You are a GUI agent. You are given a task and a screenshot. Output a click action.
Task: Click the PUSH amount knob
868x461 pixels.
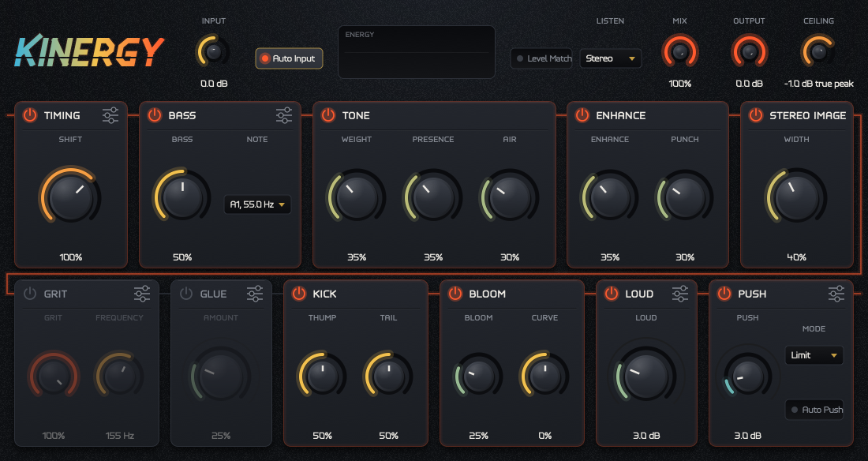pyautogui.click(x=747, y=376)
